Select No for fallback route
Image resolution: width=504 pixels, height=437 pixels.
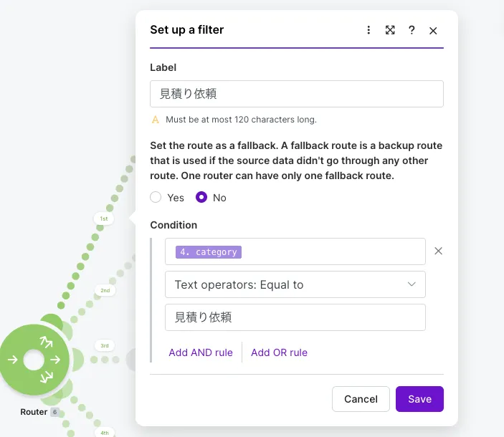pyautogui.click(x=201, y=197)
